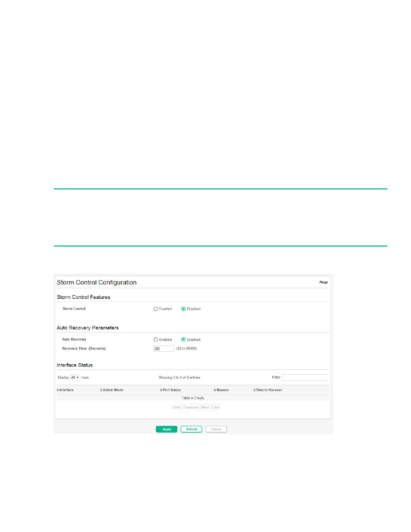
Task: Click 'Auto Recovery Parameters' section heading
Action: pyautogui.click(x=88, y=328)
